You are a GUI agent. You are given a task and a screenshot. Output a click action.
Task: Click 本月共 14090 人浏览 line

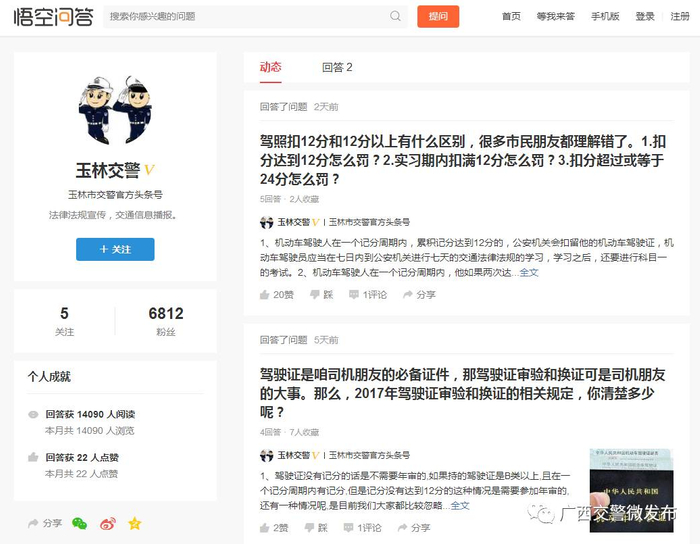tap(89, 431)
